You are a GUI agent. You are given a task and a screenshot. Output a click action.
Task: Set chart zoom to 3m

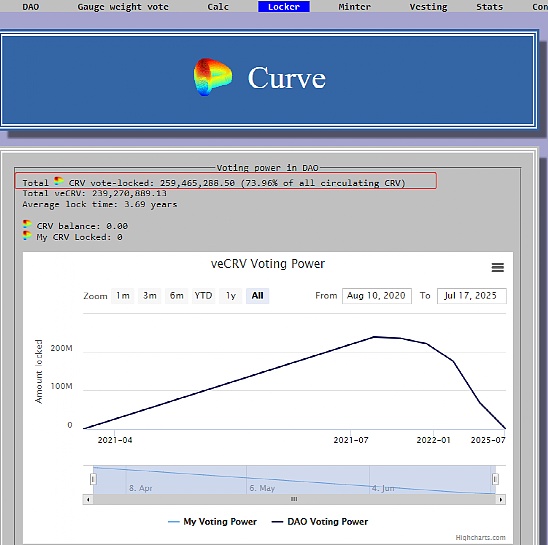(x=150, y=296)
